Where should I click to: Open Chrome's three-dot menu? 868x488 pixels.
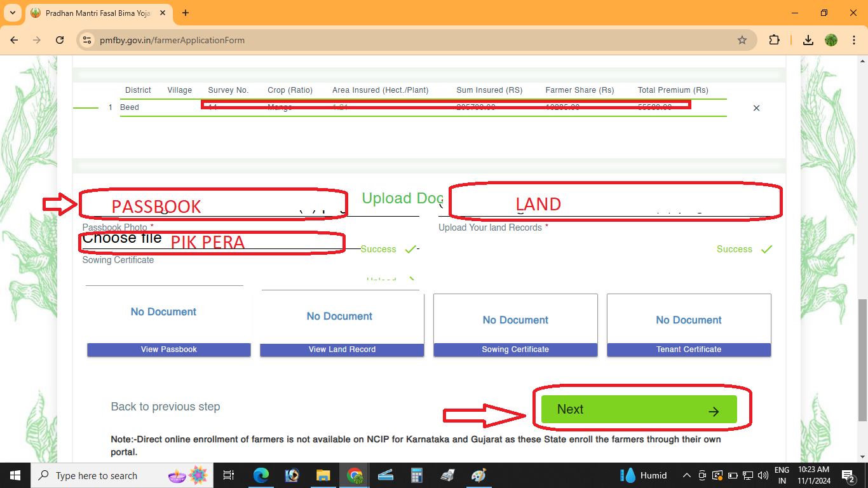point(854,39)
